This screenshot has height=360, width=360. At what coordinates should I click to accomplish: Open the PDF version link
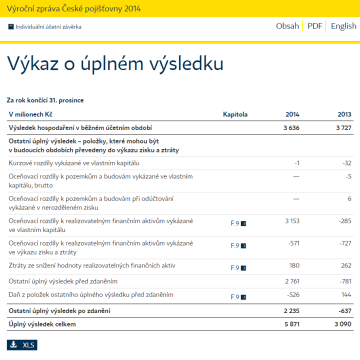315,26
